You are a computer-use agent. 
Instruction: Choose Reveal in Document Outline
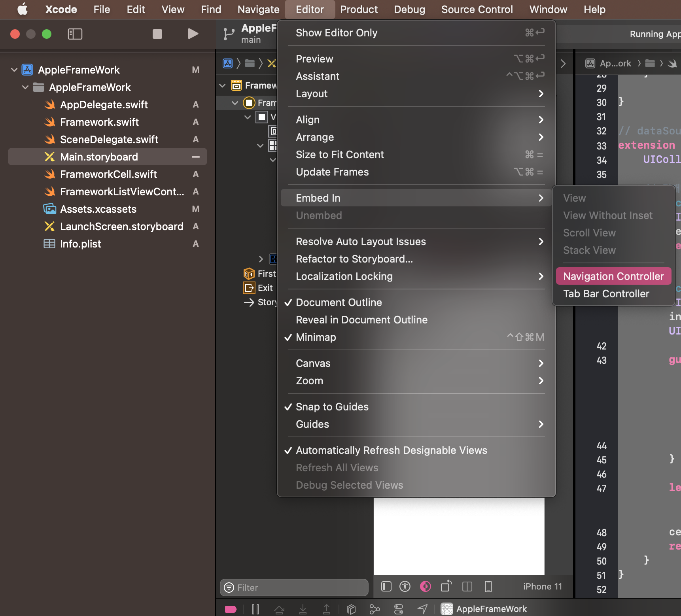pos(416,320)
